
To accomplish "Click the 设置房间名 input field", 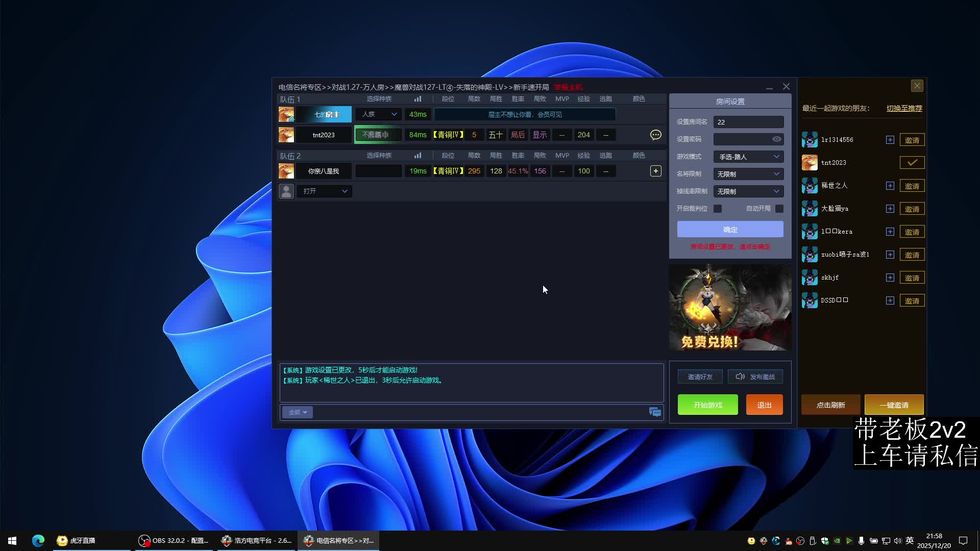I will pyautogui.click(x=748, y=122).
